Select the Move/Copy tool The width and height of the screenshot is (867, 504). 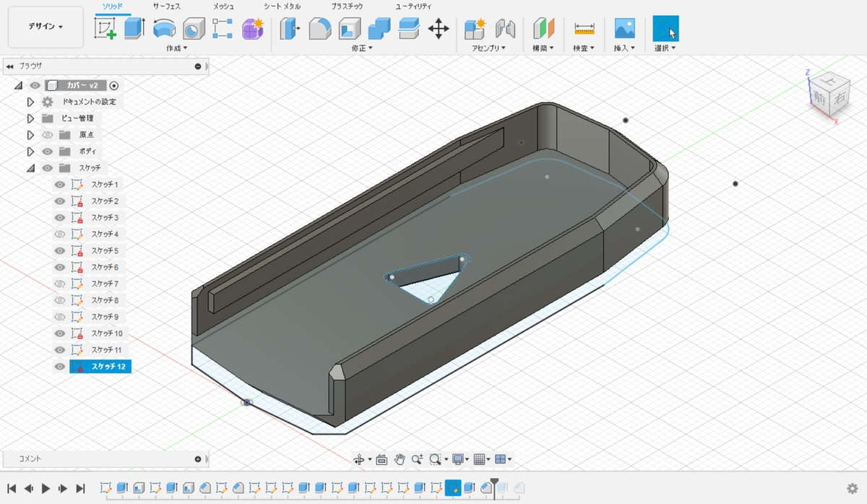point(439,29)
